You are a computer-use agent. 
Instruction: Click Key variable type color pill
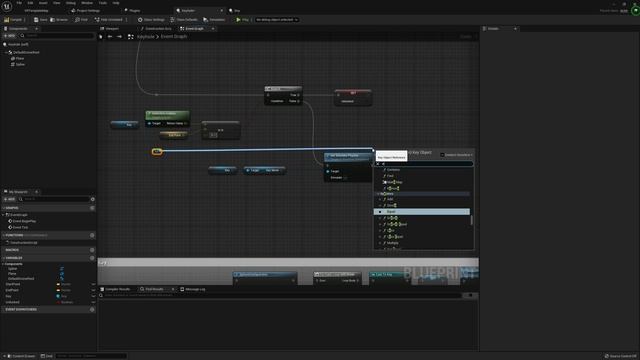(x=58, y=296)
